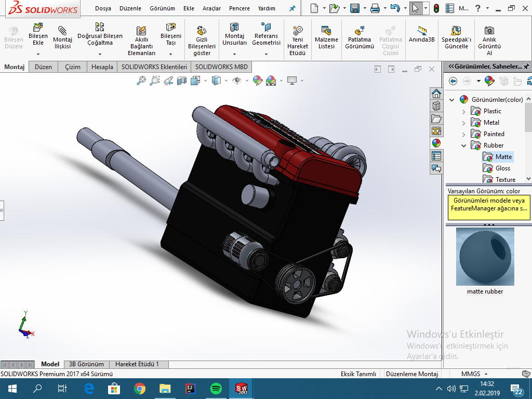
Task: Click the Save floppy disk icon
Action: [x=354, y=8]
